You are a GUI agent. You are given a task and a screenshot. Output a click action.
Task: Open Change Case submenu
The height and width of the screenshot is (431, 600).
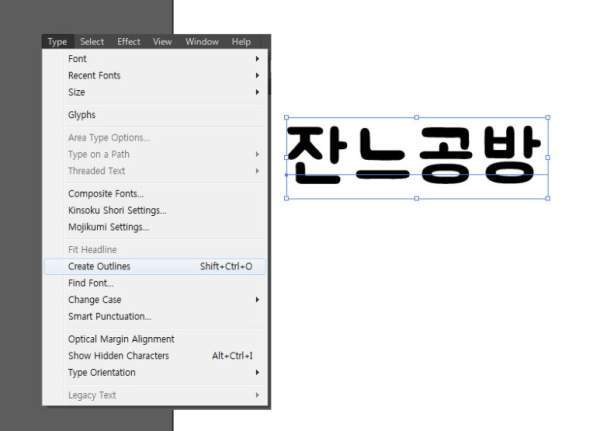(x=155, y=300)
